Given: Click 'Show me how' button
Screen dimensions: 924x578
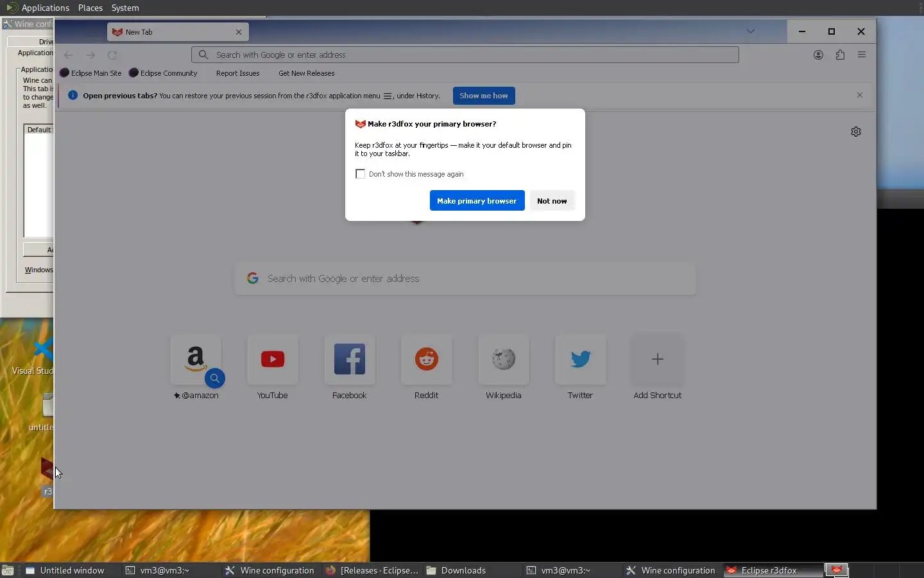Looking at the screenshot, I should coord(483,96).
